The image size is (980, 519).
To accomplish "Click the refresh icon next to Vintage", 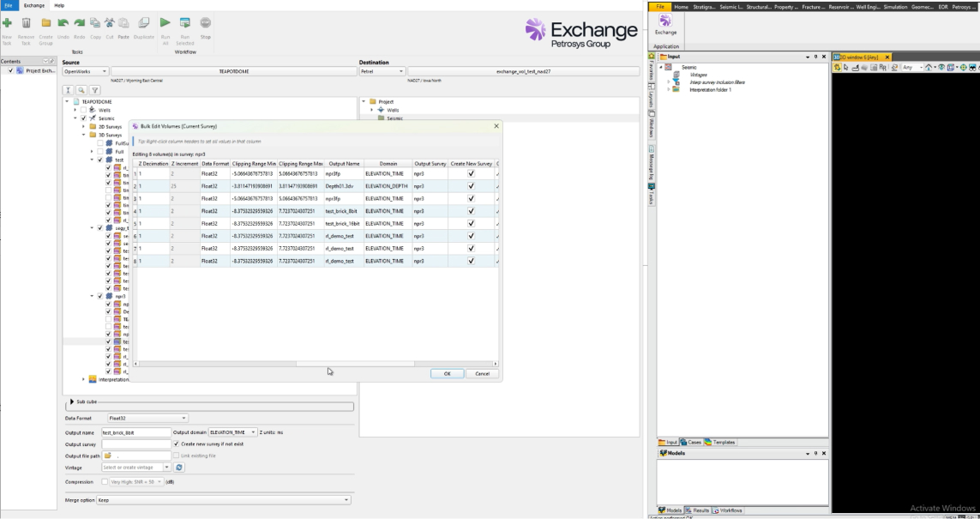I will [x=179, y=468].
